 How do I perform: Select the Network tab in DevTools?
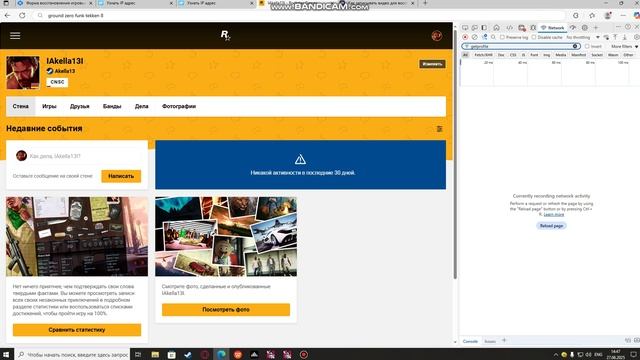coord(552,28)
